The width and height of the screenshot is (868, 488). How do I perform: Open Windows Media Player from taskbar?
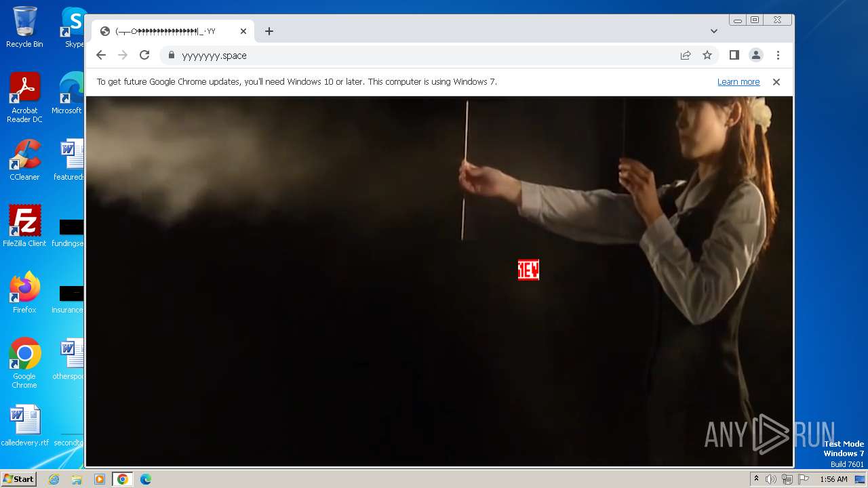tap(99, 479)
